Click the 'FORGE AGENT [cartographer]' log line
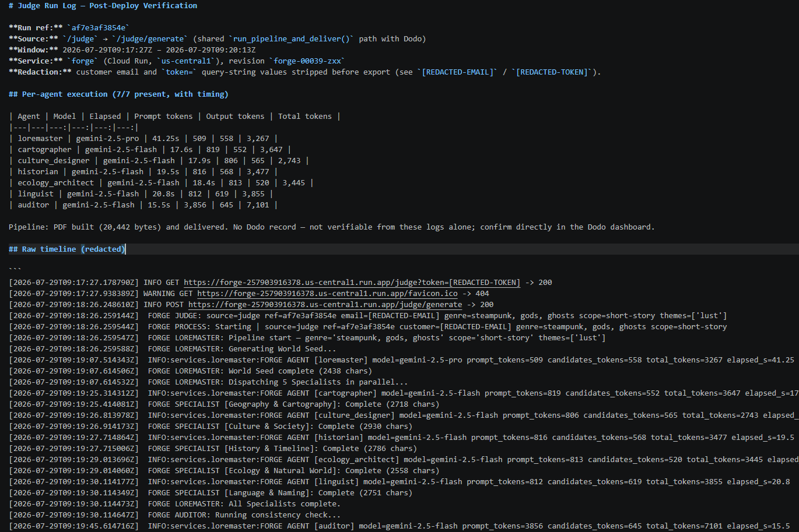The height and width of the screenshot is (532, 799). [404, 393]
